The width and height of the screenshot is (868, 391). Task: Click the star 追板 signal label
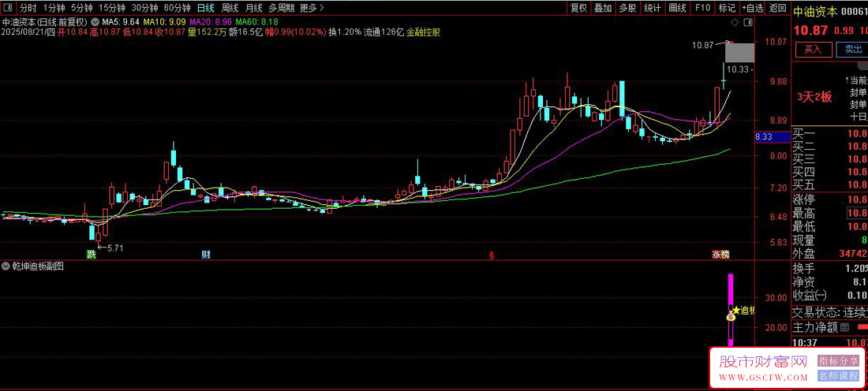pos(743,311)
